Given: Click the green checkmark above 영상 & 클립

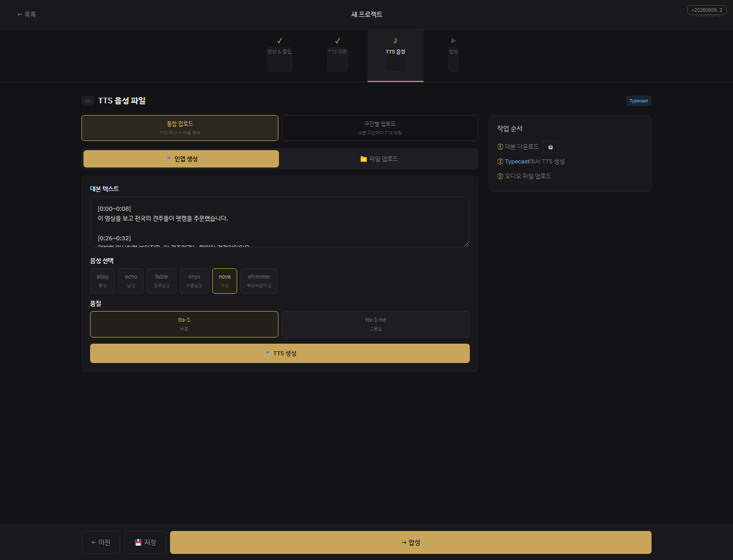Looking at the screenshot, I should (x=279, y=41).
